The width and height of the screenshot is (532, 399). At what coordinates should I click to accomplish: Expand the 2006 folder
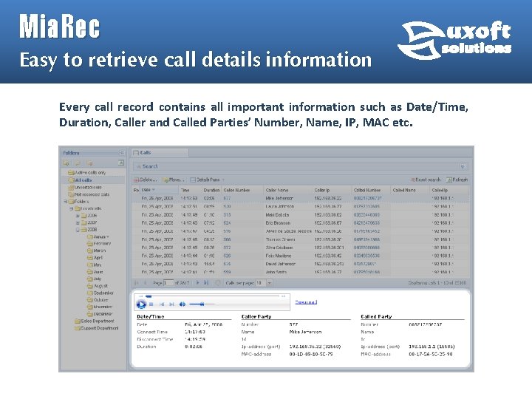tap(78, 216)
